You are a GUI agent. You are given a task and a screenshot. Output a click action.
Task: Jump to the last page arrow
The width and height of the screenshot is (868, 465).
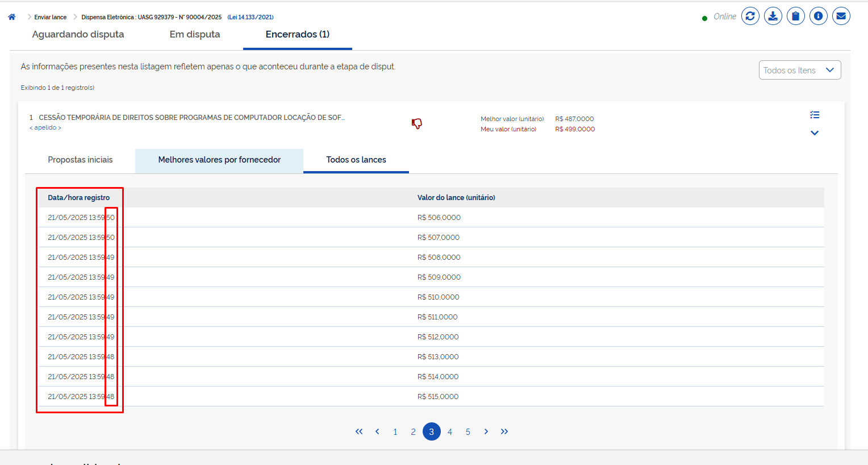(504, 431)
